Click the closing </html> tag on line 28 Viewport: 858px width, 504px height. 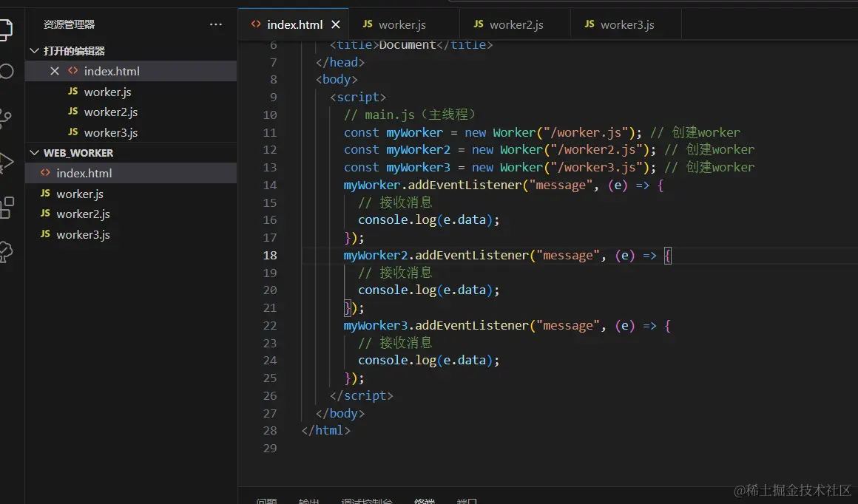tap(325, 431)
